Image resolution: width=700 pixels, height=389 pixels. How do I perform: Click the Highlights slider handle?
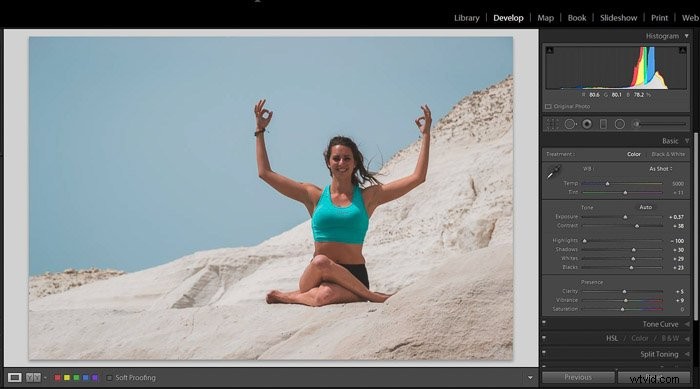pos(584,241)
